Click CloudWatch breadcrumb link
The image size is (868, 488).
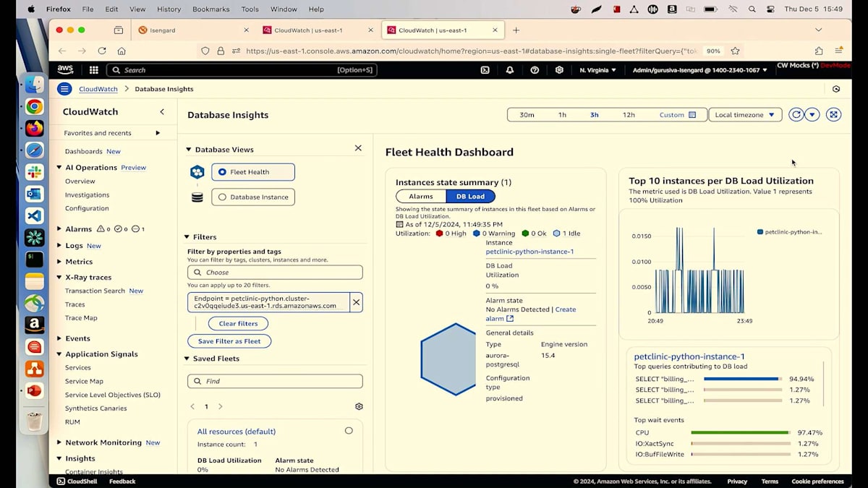pyautogui.click(x=98, y=89)
